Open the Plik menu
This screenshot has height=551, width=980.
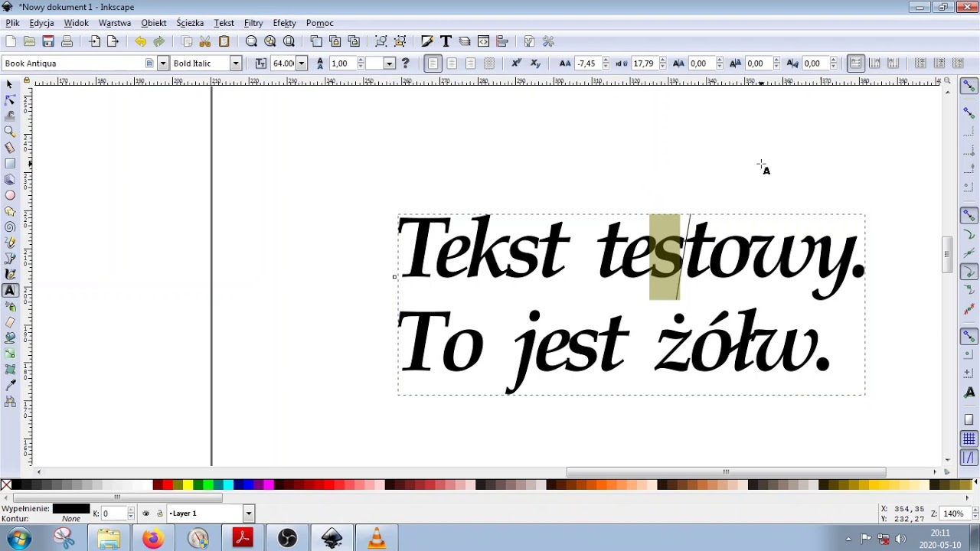(x=13, y=23)
